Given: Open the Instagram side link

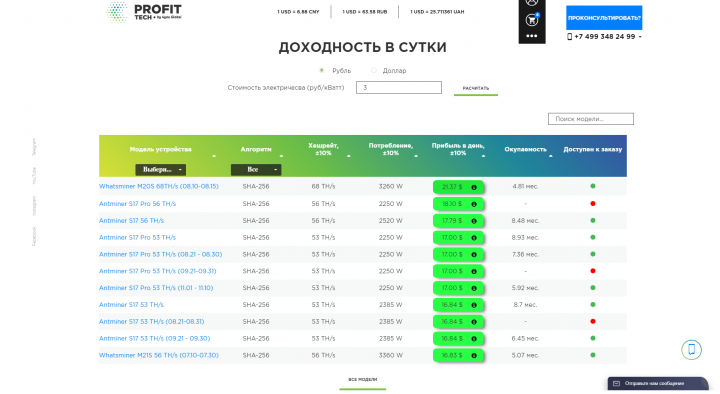Looking at the screenshot, I should pyautogui.click(x=34, y=206).
